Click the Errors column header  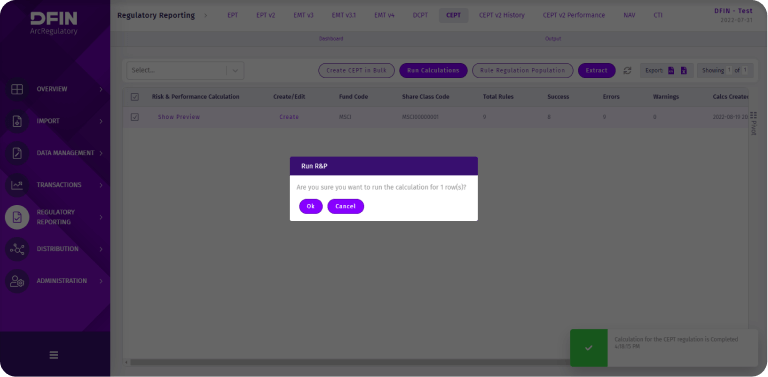[611, 97]
